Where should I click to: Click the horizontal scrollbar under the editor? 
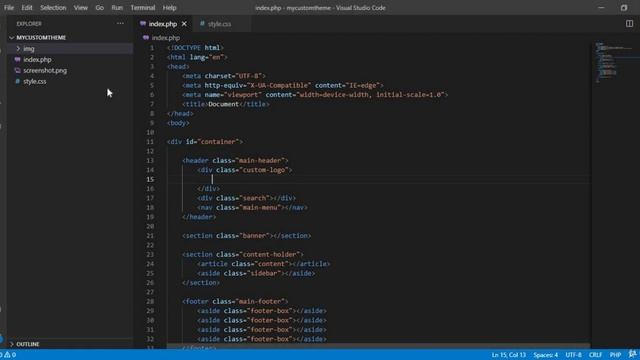[378, 346]
